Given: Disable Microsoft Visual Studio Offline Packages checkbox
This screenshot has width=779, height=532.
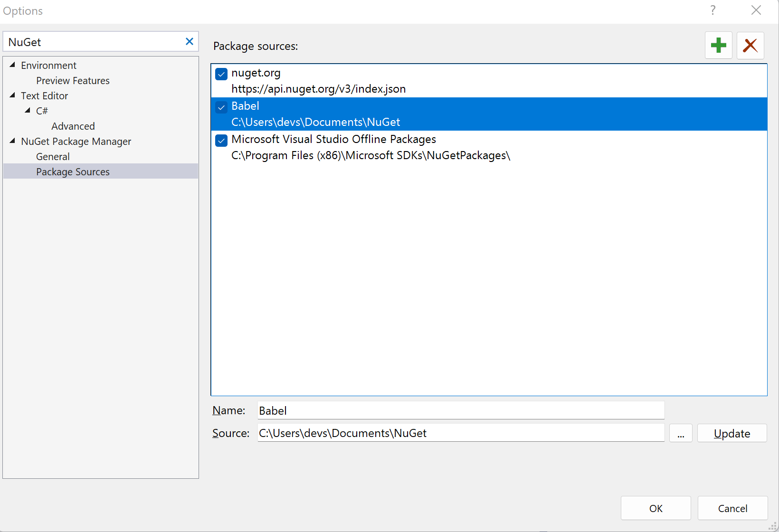Looking at the screenshot, I should [x=221, y=141].
